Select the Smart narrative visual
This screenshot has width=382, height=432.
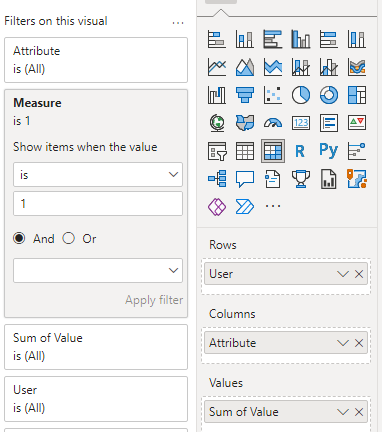273,179
